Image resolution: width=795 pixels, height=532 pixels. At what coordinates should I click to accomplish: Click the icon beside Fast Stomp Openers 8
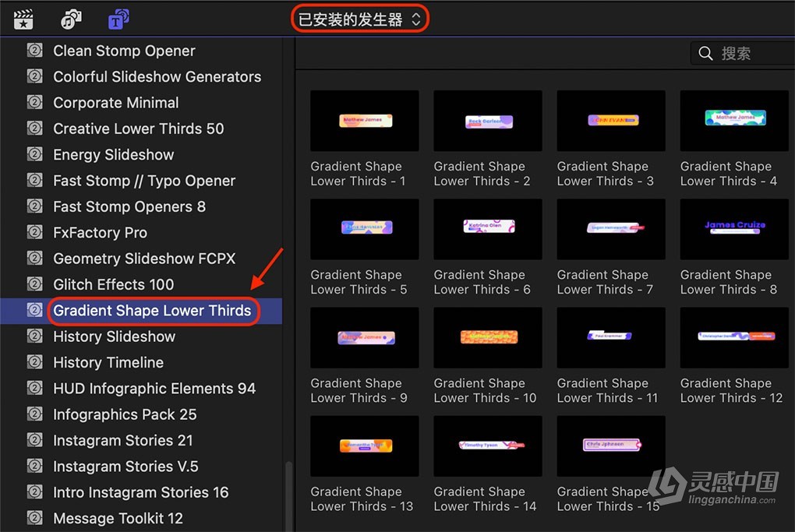click(34, 206)
